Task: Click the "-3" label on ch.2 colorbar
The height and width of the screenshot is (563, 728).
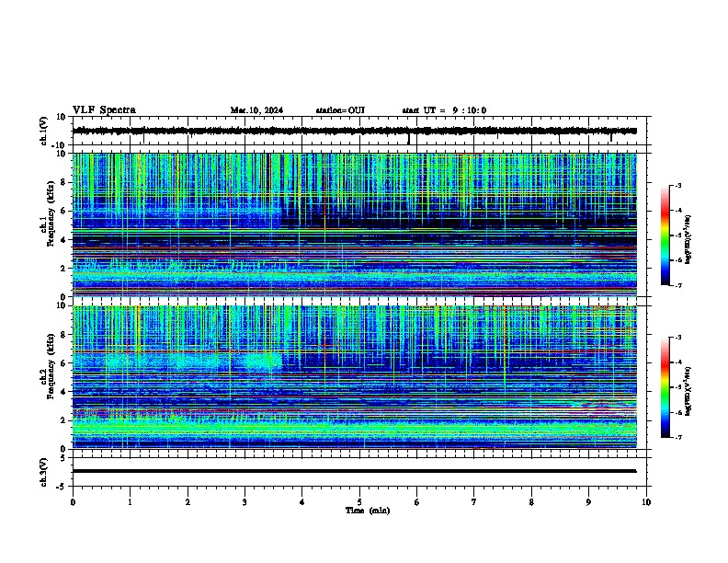Action: click(678, 338)
